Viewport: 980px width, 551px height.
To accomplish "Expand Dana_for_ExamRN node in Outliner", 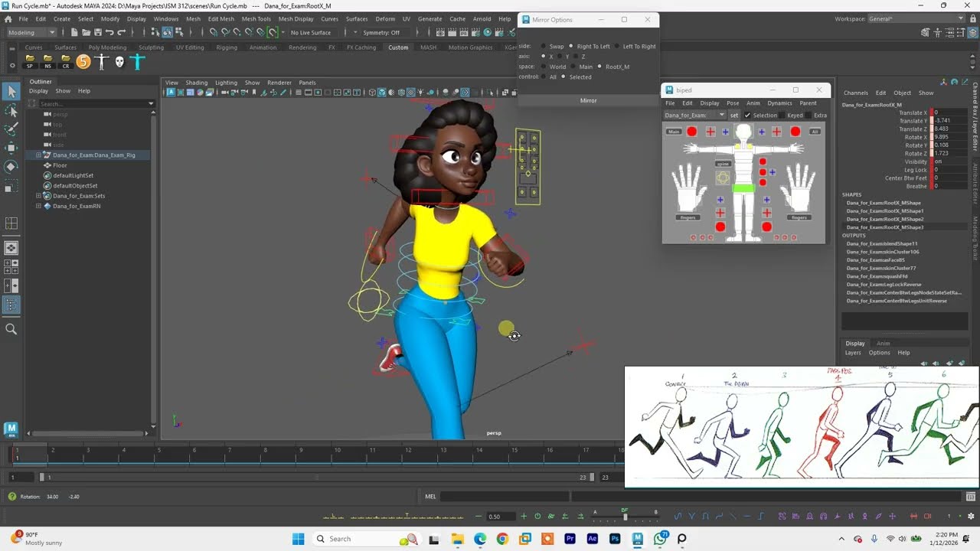I will (38, 206).
